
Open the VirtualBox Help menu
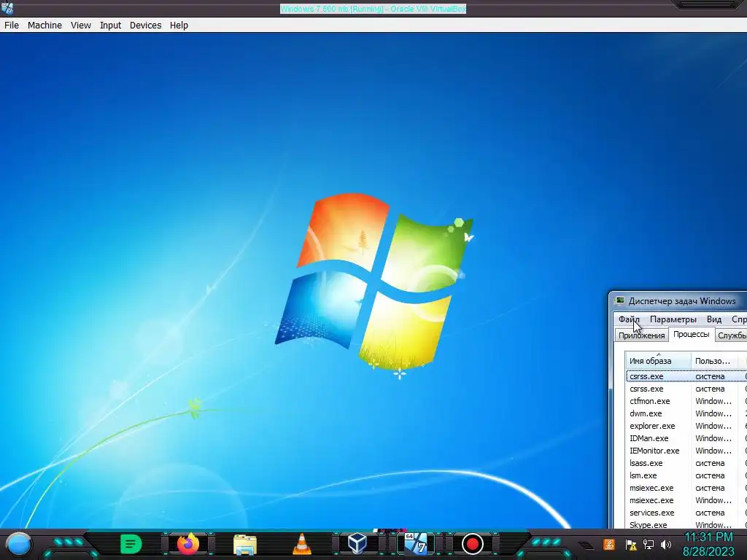pos(179,26)
